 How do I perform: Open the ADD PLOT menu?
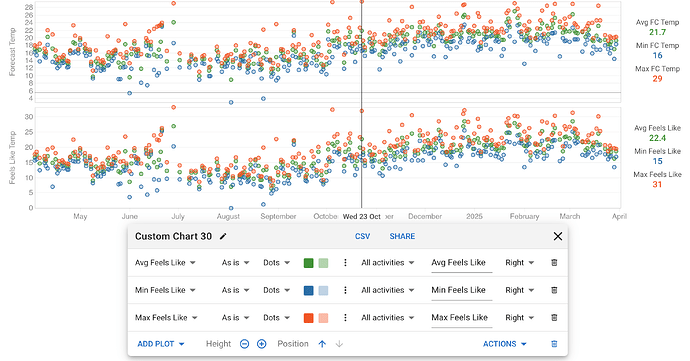161,344
